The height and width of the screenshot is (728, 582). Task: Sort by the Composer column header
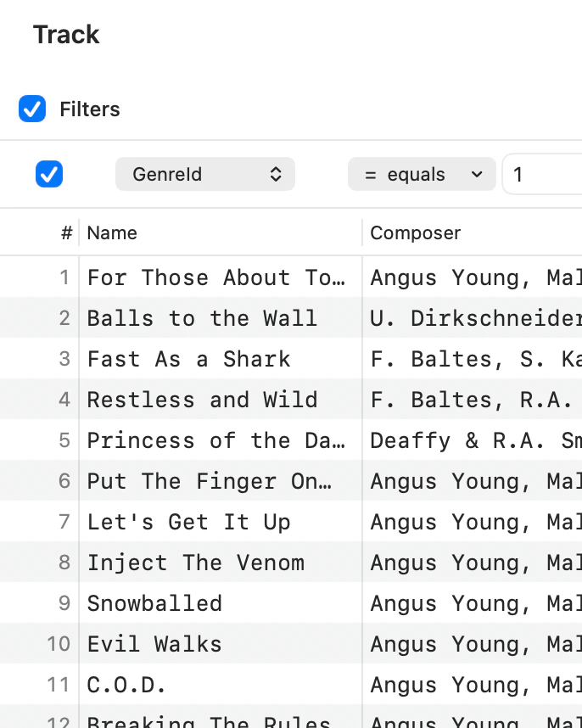click(416, 233)
